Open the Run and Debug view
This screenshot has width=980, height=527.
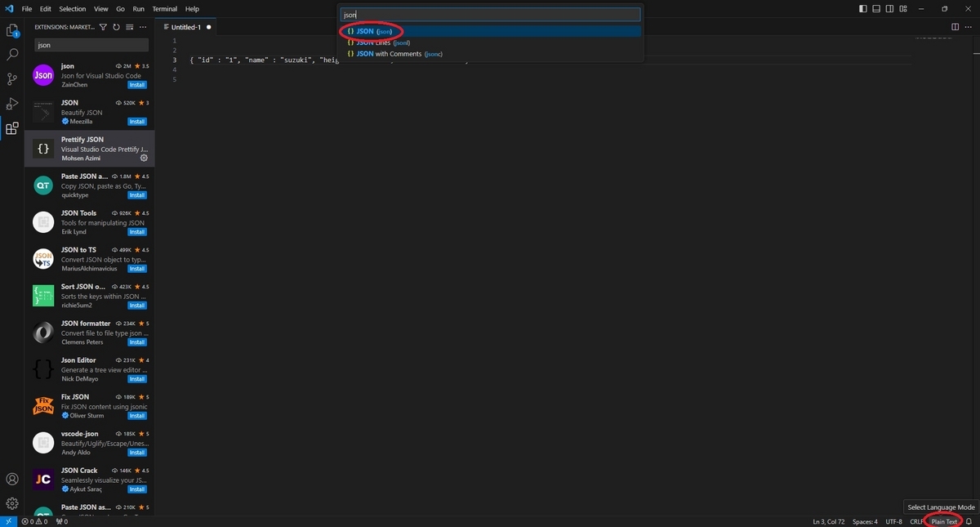pyautogui.click(x=12, y=104)
